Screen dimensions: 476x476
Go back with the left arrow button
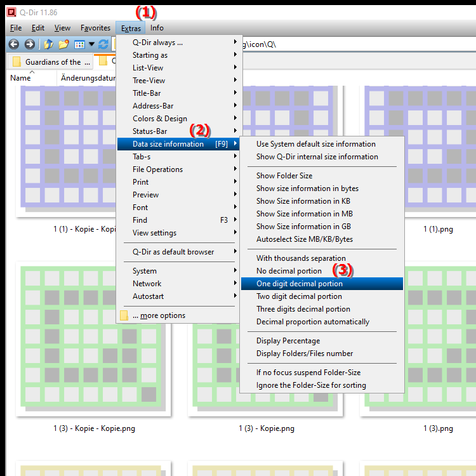point(14,44)
